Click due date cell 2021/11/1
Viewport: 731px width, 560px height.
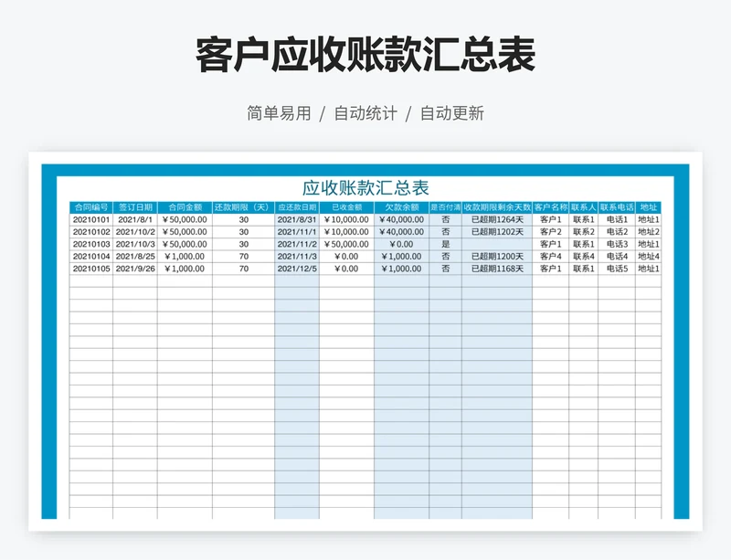point(297,232)
